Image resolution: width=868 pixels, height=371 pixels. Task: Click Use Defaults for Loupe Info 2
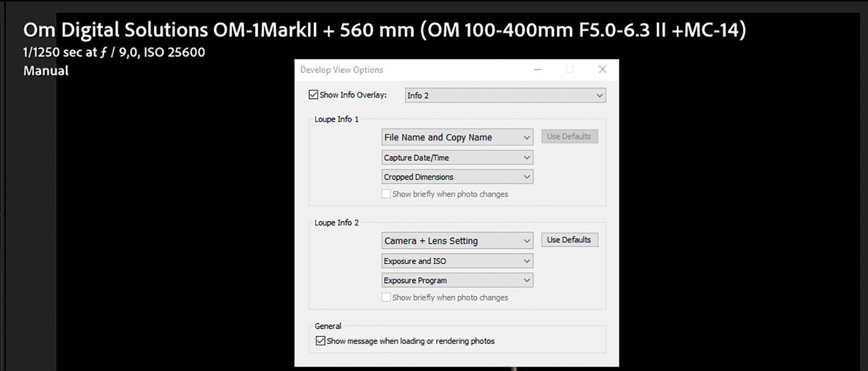coord(569,240)
